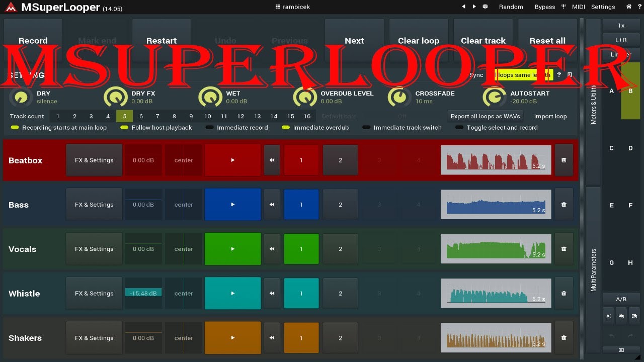Click the Restart button
The width and height of the screenshot is (644, 362).
[162, 41]
